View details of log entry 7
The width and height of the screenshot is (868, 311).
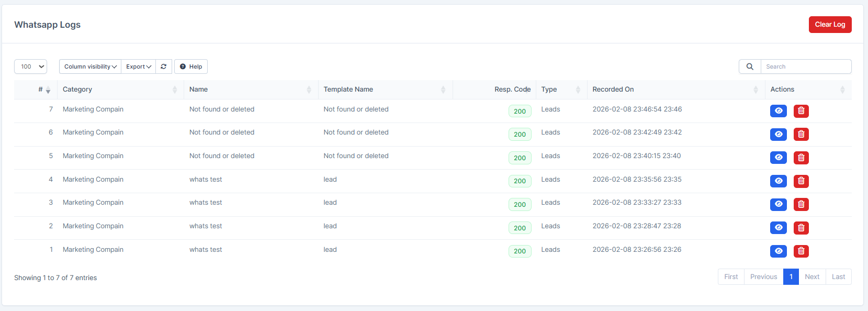[778, 111]
